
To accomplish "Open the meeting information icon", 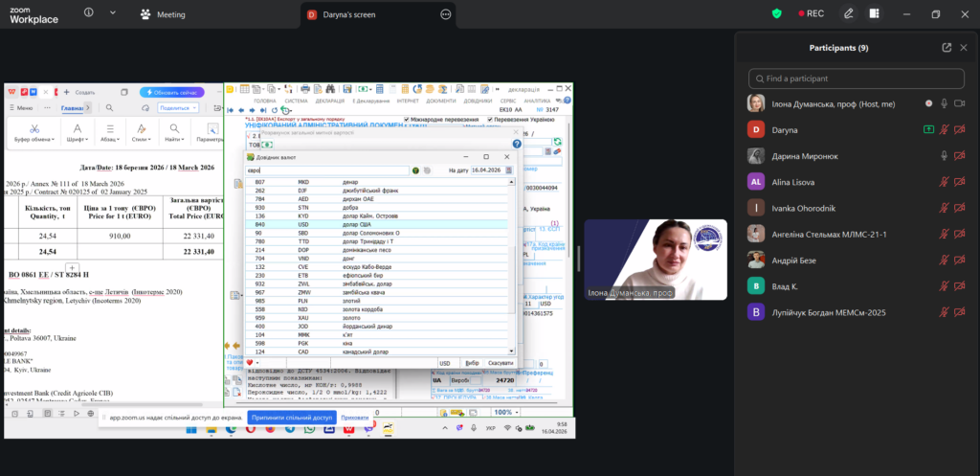I will (x=88, y=13).
